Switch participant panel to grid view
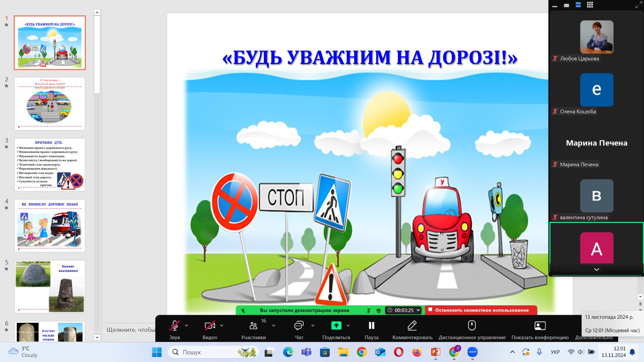The height and width of the screenshot is (362, 644). coord(590,5)
